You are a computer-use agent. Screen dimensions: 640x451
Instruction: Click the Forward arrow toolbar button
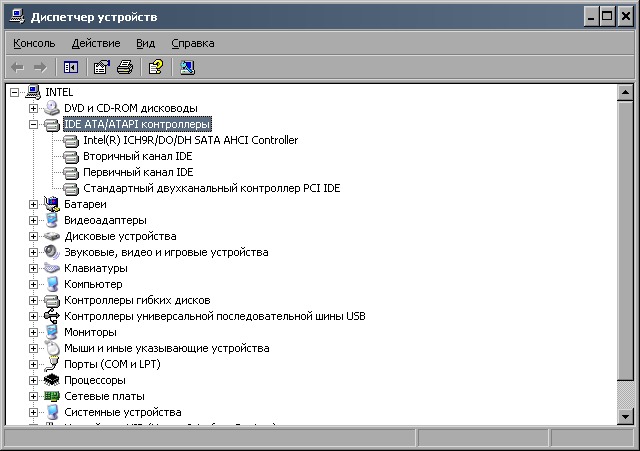point(40,67)
